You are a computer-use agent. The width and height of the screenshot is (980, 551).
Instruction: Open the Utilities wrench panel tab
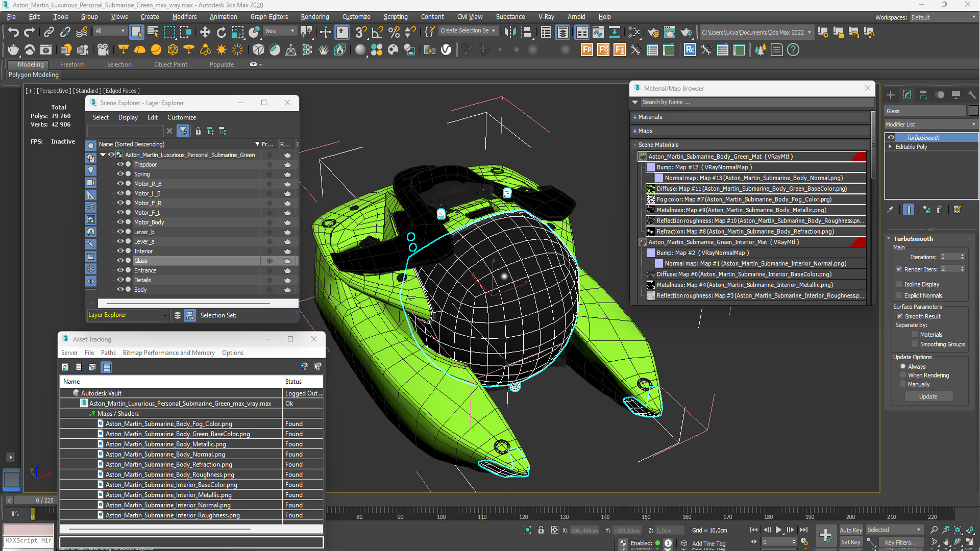972,95
